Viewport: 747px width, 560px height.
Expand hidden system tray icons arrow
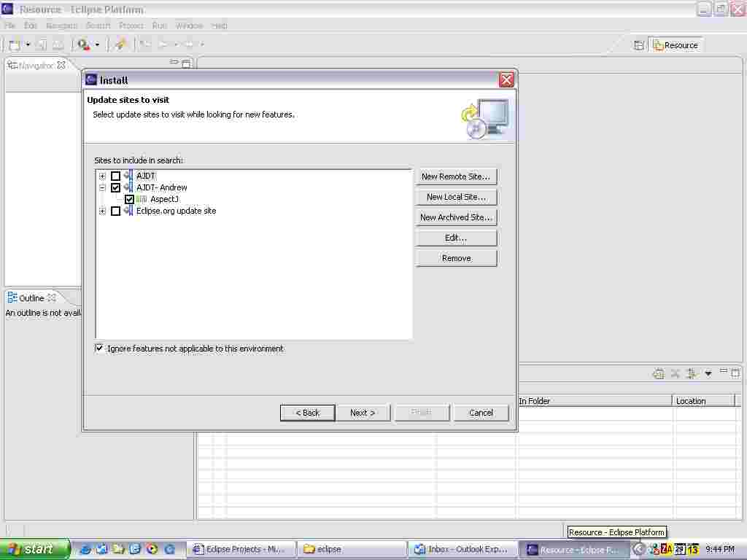coord(638,550)
